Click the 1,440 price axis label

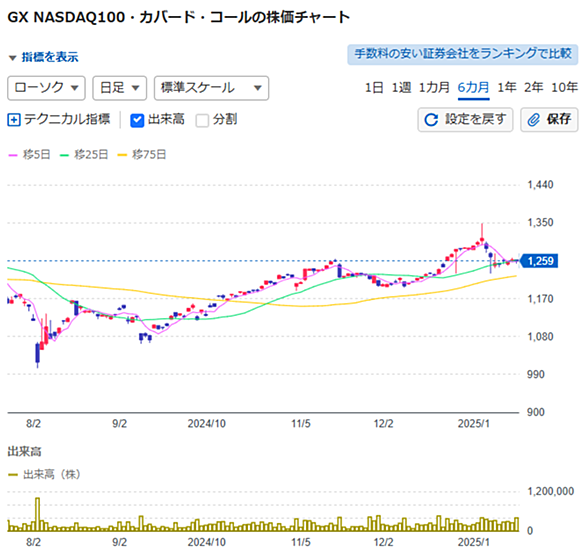[540, 185]
